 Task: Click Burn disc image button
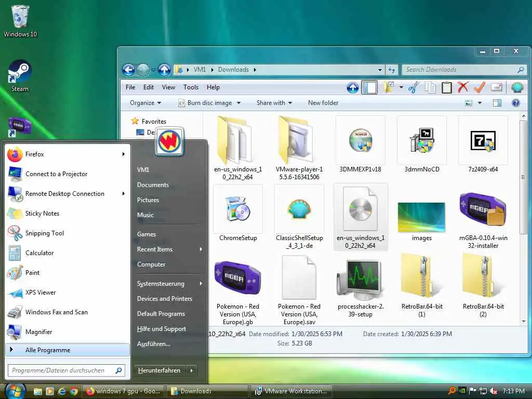click(x=206, y=103)
